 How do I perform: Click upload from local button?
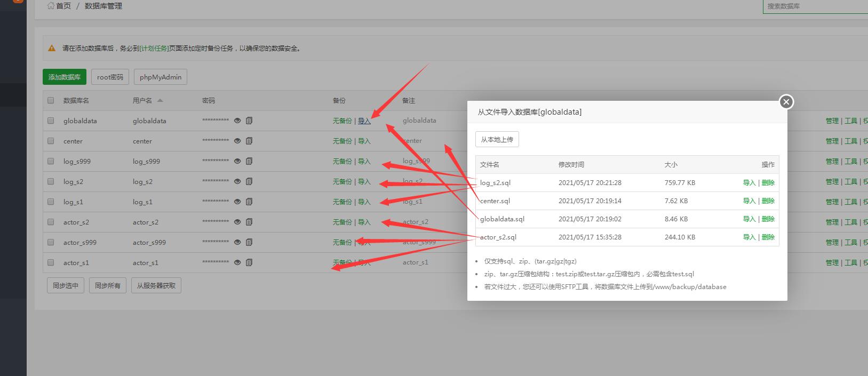click(x=497, y=140)
